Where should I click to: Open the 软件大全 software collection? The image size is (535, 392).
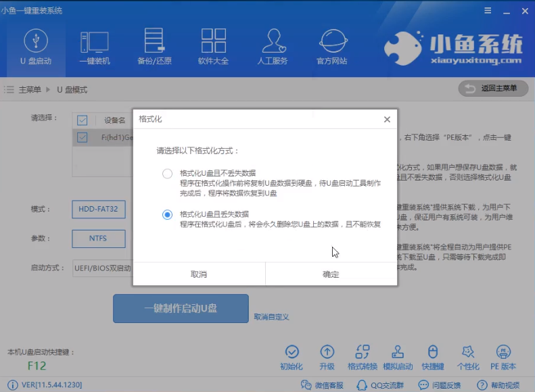point(213,47)
